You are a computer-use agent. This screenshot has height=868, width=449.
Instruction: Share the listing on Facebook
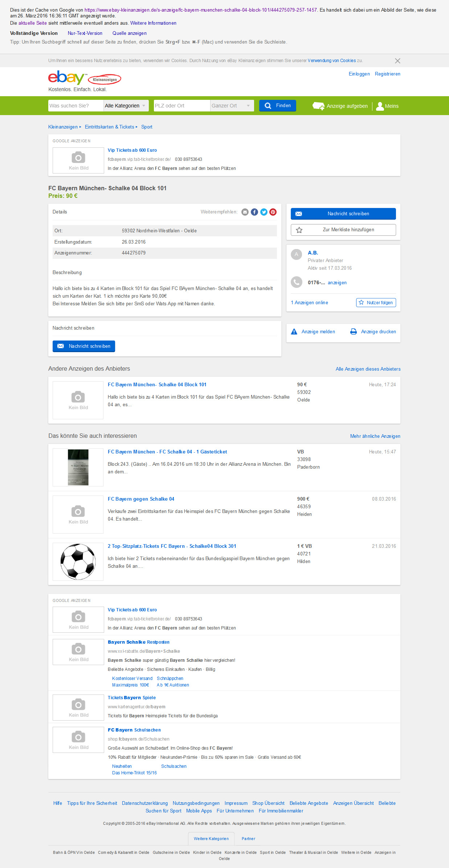[x=254, y=212]
